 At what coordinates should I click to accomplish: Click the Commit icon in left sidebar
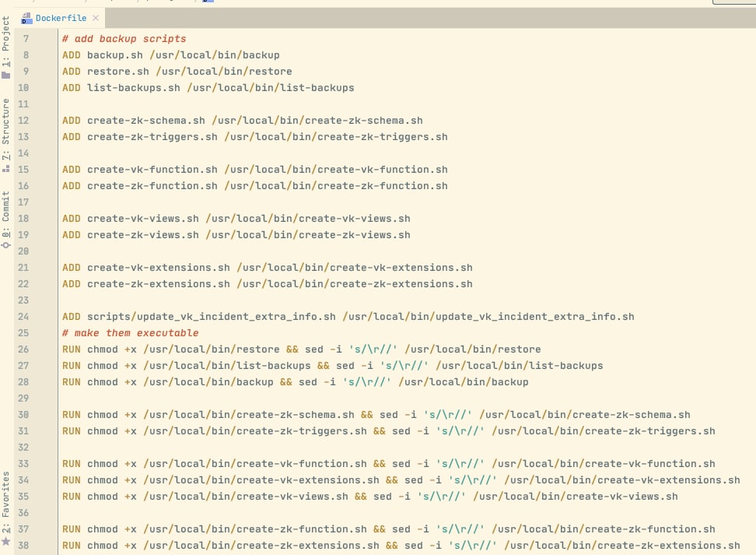pos(5,245)
